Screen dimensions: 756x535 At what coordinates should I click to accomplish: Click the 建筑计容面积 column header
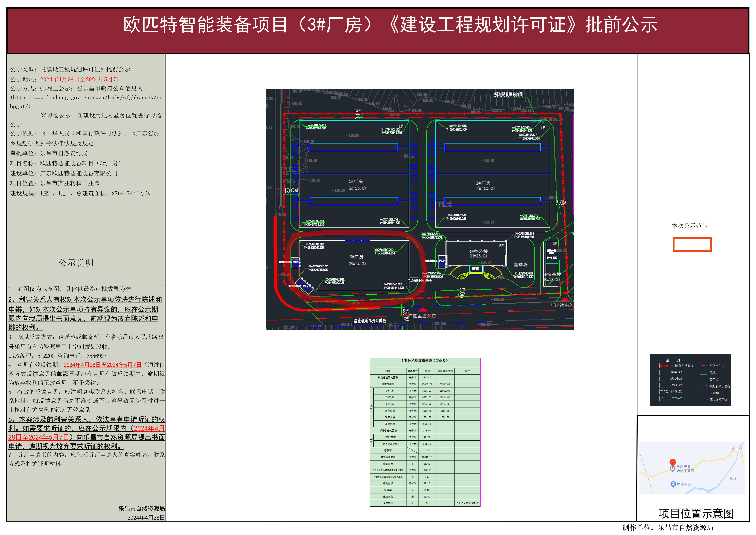coord(445,371)
